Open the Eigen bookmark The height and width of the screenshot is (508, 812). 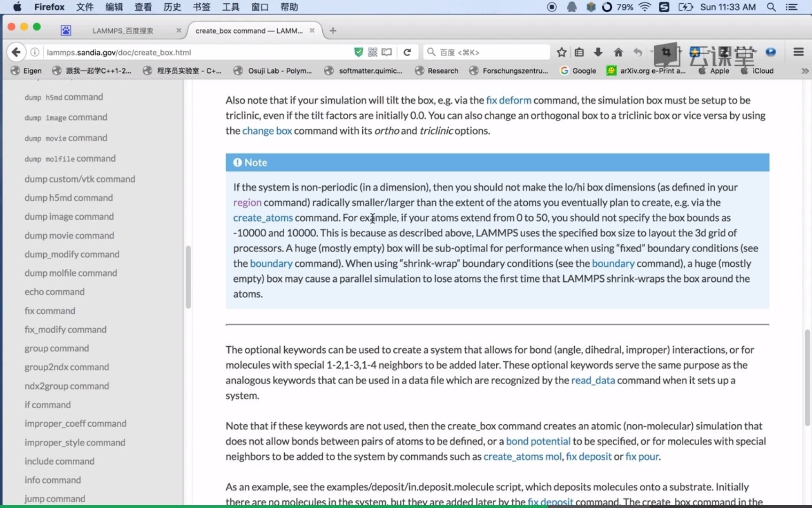point(26,71)
